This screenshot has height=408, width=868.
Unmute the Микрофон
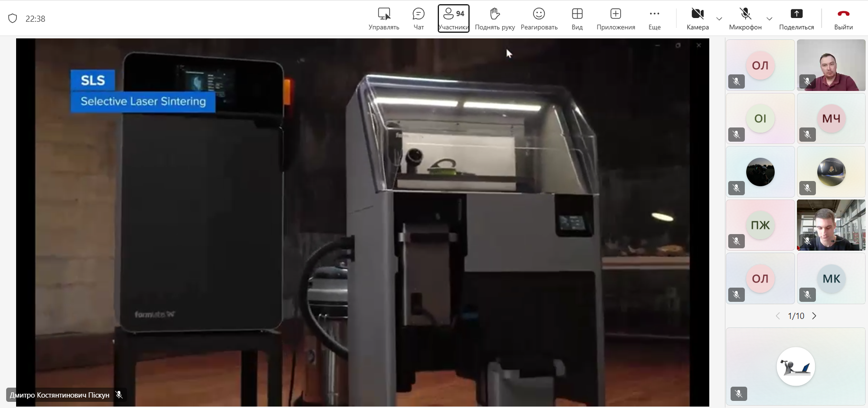pyautogui.click(x=745, y=18)
